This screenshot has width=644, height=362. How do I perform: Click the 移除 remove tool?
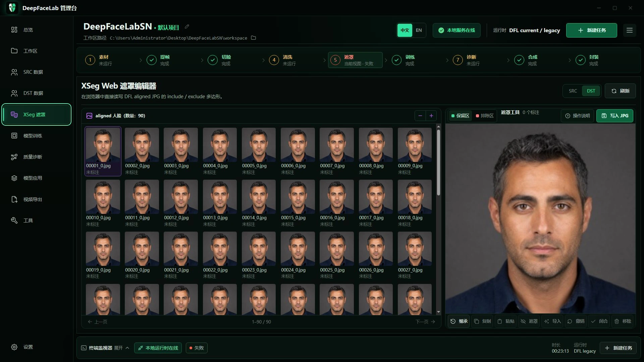coord(623,321)
